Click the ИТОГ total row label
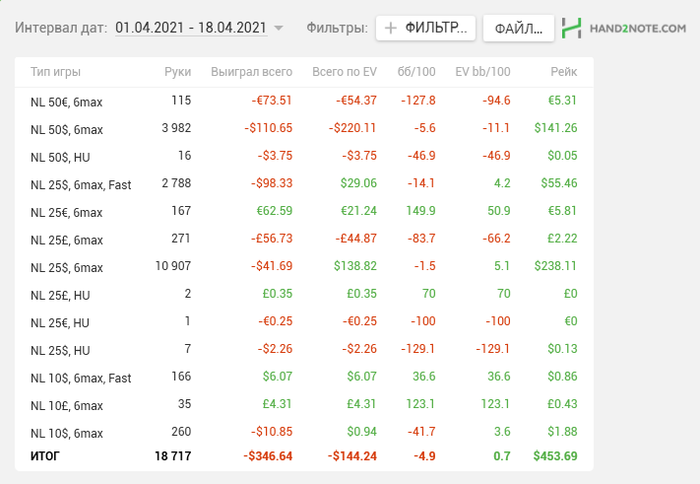This screenshot has height=484, width=700. [x=45, y=456]
